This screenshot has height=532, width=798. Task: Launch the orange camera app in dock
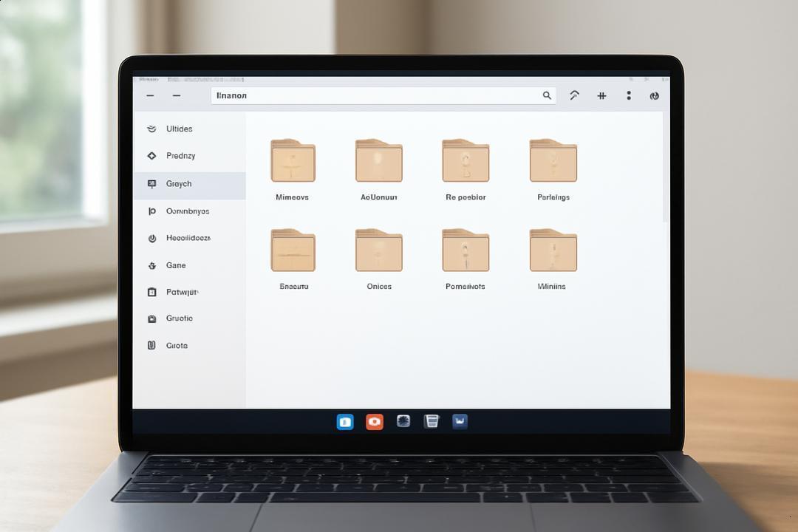point(375,421)
